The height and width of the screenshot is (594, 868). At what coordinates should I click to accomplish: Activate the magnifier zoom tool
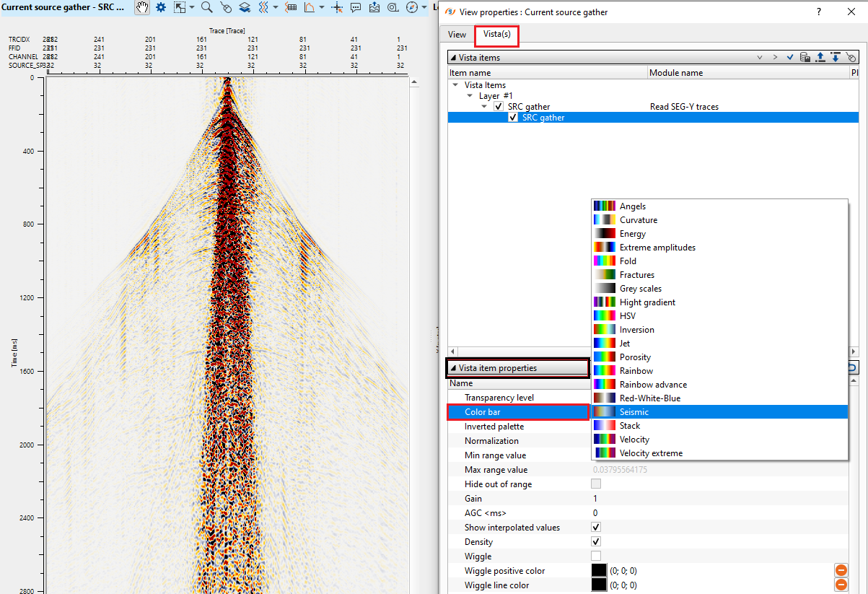click(206, 7)
